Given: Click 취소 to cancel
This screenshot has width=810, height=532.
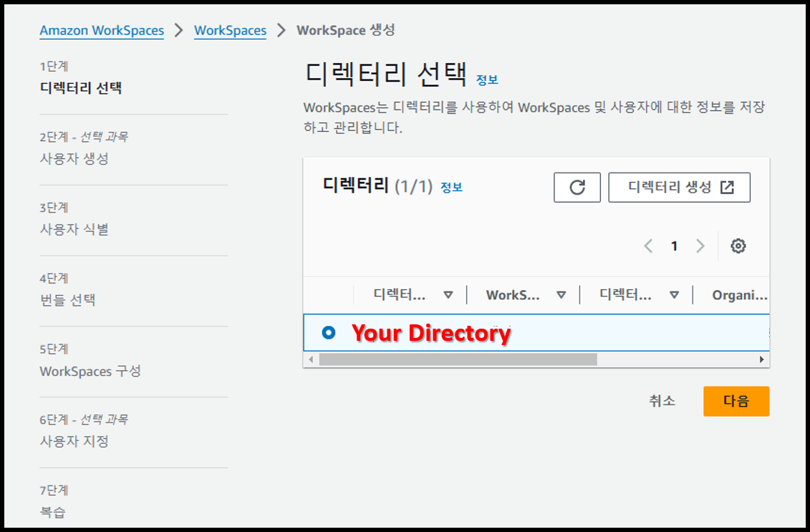Looking at the screenshot, I should pyautogui.click(x=662, y=401).
